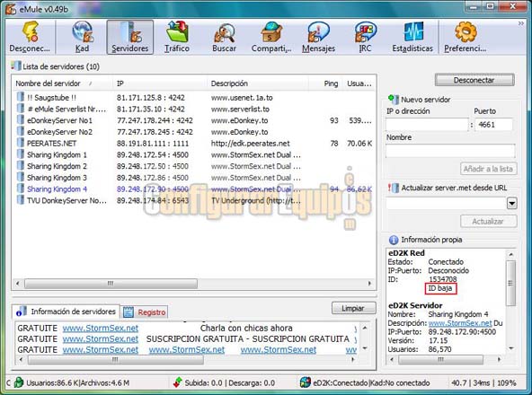This screenshot has height=395, width=532.
Task: Click the server list scroll right arrow
Action: 369,284
